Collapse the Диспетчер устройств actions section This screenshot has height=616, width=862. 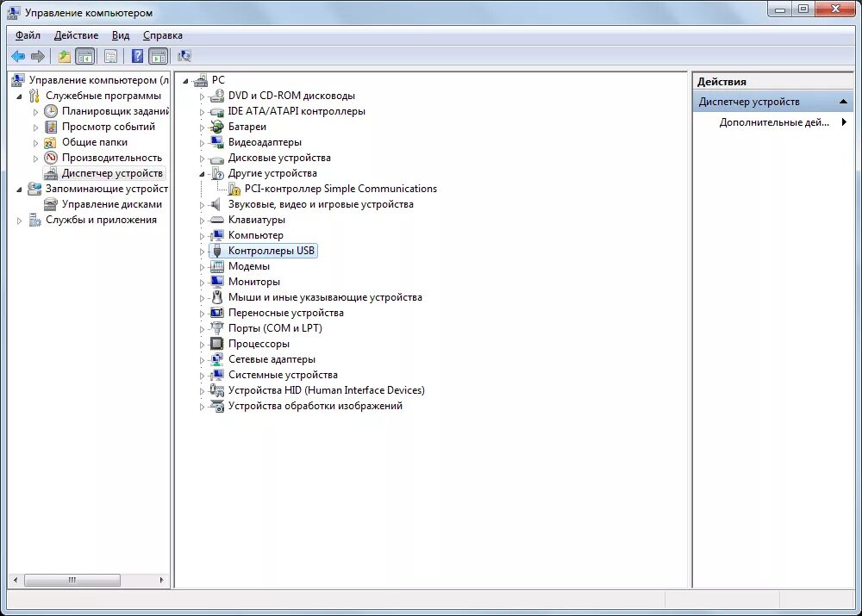[x=843, y=102]
